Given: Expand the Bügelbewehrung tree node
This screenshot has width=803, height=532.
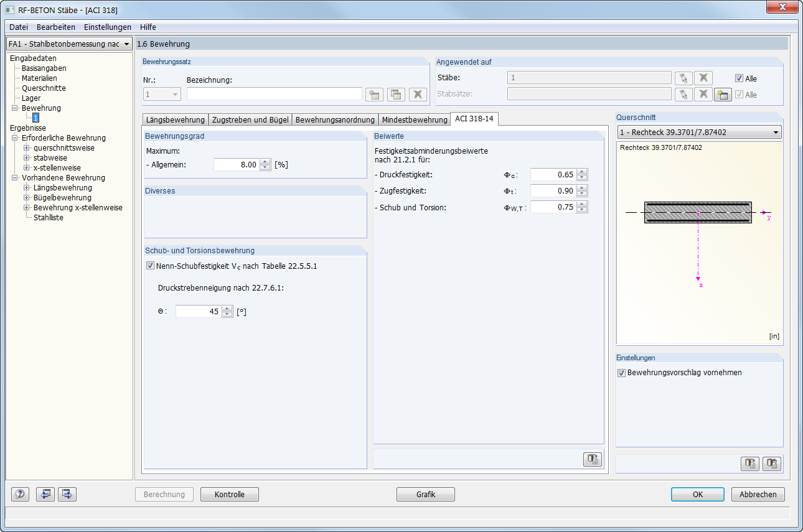Looking at the screenshot, I should click(x=27, y=198).
